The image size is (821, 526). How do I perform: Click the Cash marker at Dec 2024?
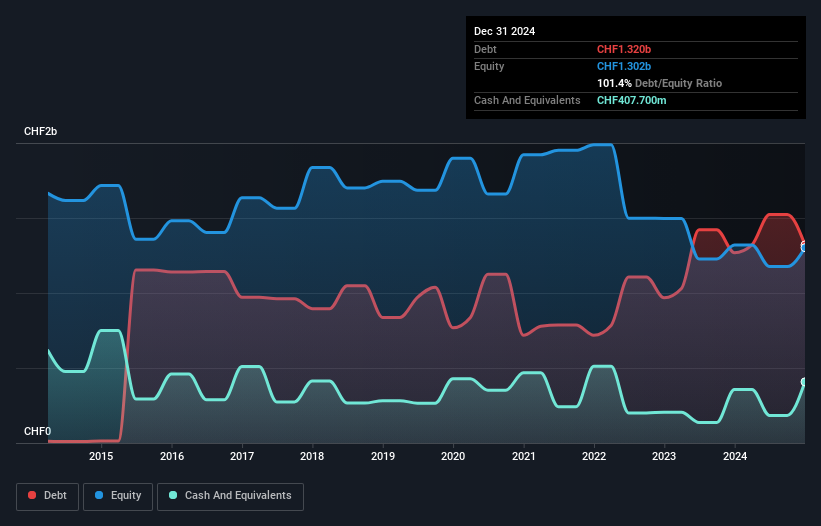click(805, 382)
